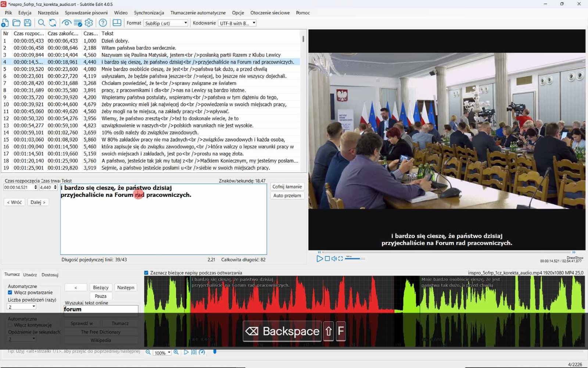
Task: Open the Synchronizacja menu
Action: coord(149,13)
